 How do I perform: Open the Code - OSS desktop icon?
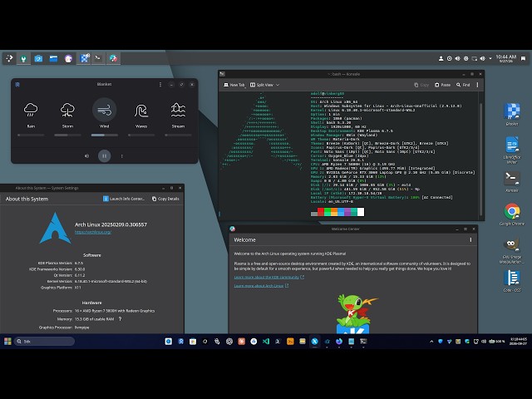coord(512,281)
